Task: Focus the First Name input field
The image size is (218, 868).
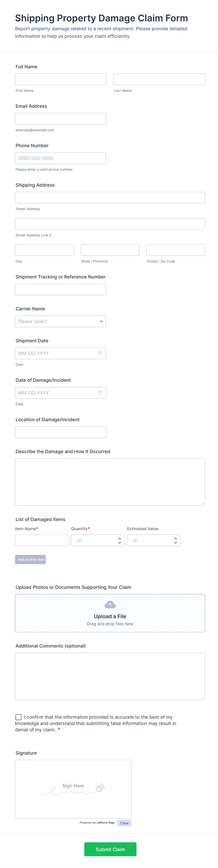Action: pos(60,79)
